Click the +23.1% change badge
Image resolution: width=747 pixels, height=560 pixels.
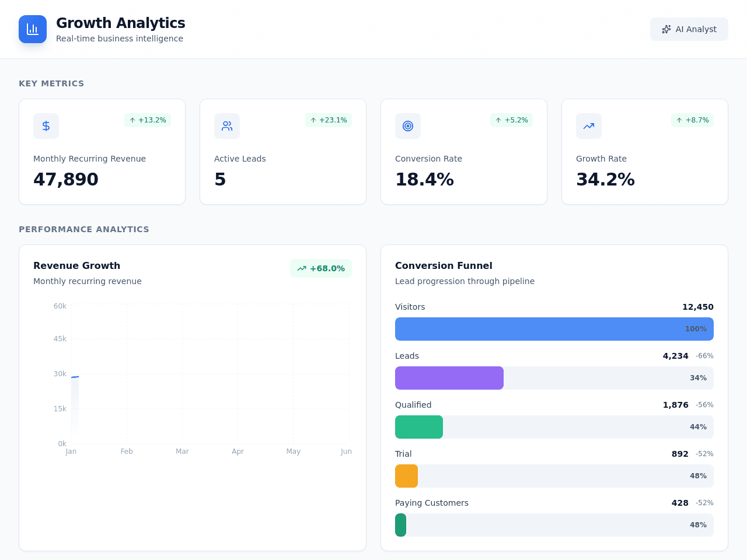(329, 120)
